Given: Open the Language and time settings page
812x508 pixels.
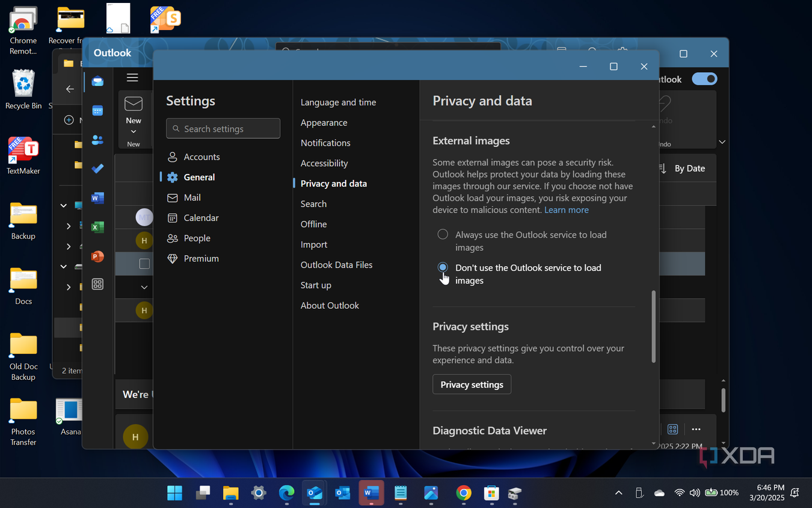Looking at the screenshot, I should click(338, 102).
